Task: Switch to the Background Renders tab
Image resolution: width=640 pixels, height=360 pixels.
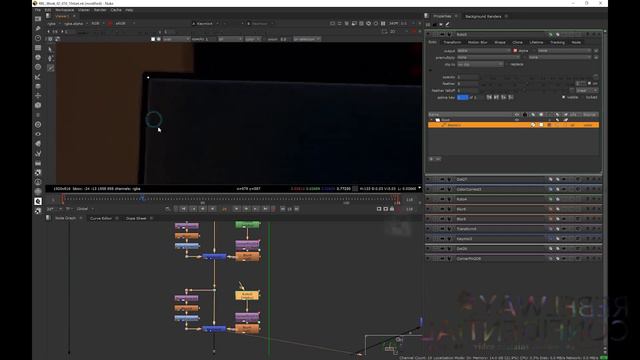Action: click(x=483, y=16)
